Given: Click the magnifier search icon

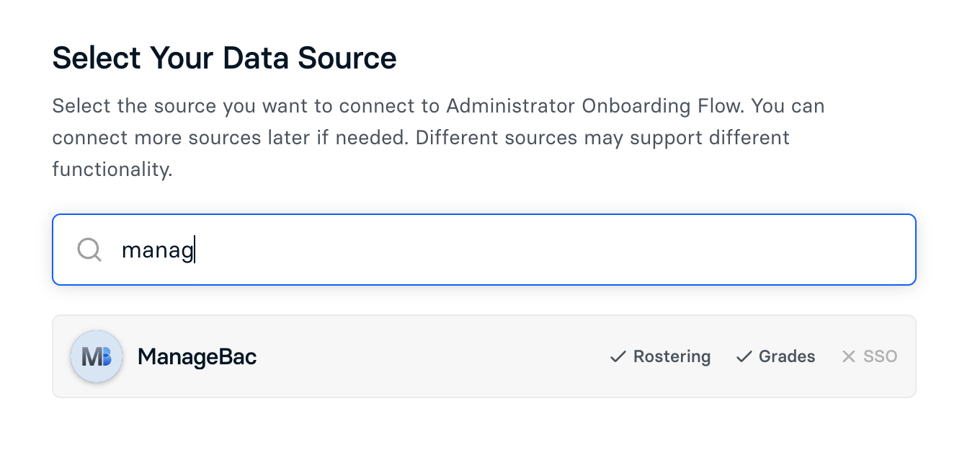Looking at the screenshot, I should coord(89,250).
